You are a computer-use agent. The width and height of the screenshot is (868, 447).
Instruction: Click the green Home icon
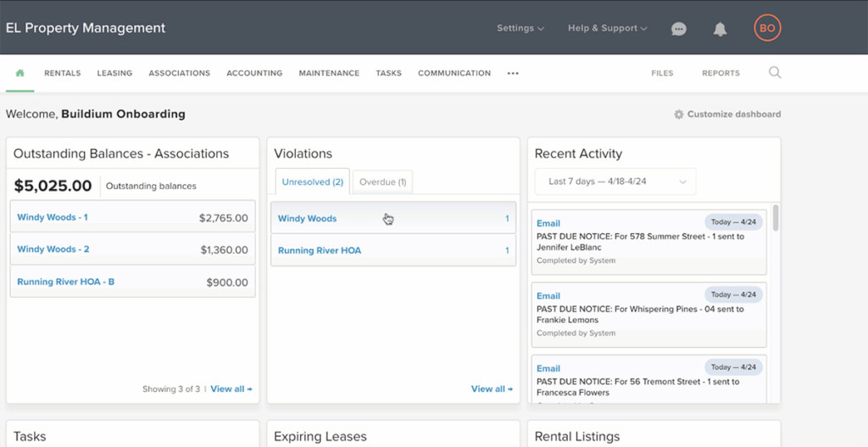click(x=19, y=73)
